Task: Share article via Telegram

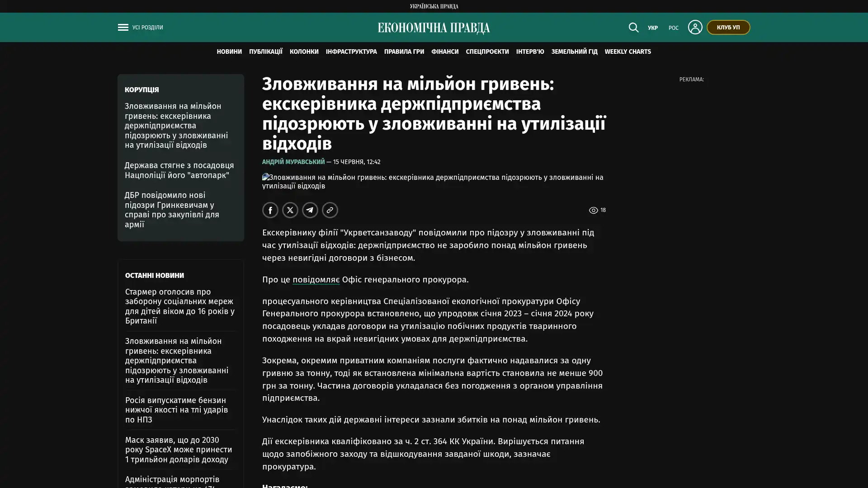Action: click(310, 210)
